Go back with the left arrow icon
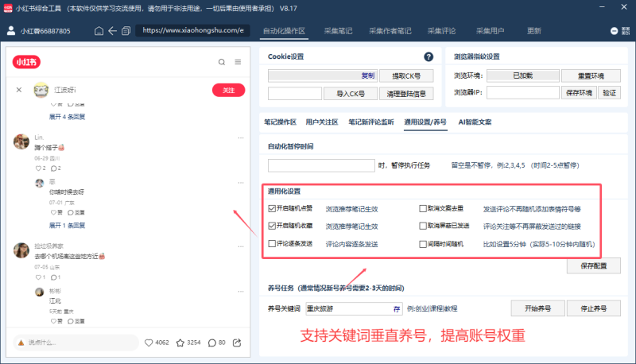Viewport: 636px width, 364px height. click(x=112, y=31)
